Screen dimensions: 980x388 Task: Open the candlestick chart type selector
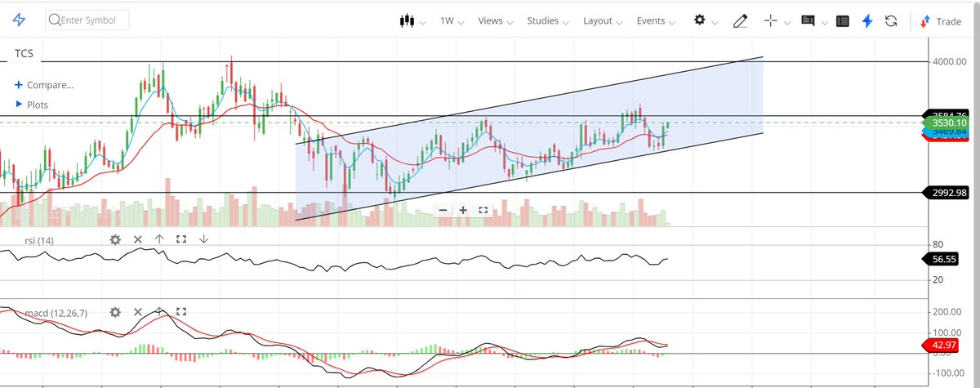point(408,20)
